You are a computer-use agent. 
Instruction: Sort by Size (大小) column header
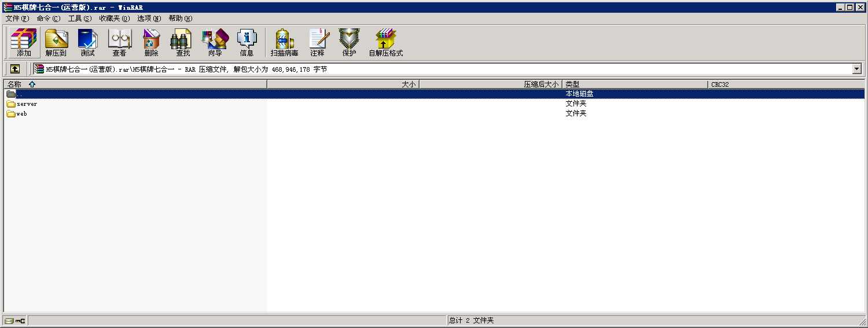click(x=343, y=84)
